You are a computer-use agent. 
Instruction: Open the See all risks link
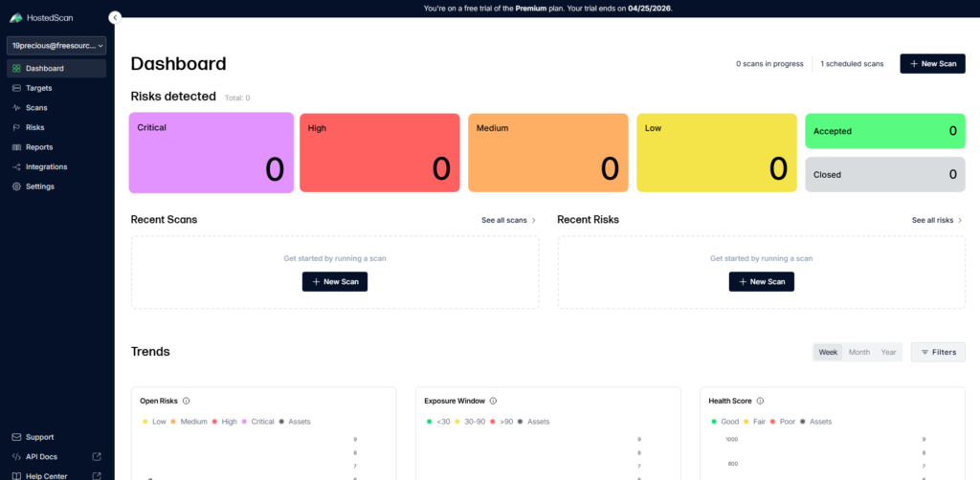(936, 220)
